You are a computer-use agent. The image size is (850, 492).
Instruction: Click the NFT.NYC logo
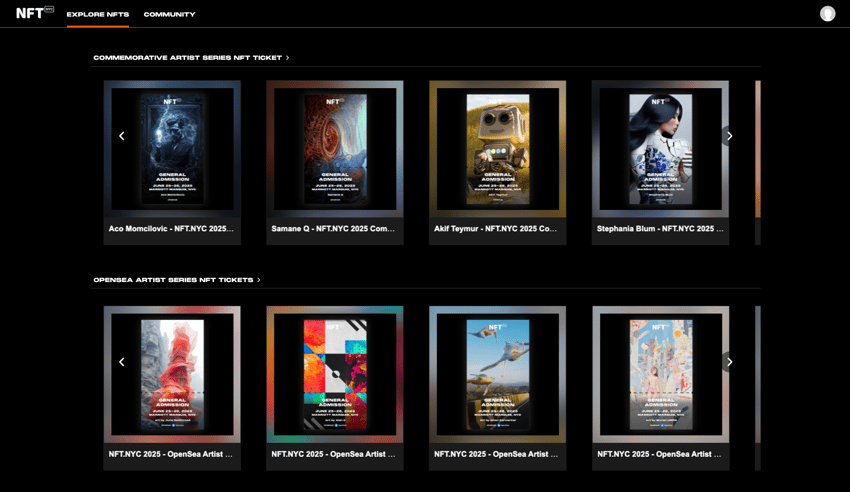pos(35,13)
